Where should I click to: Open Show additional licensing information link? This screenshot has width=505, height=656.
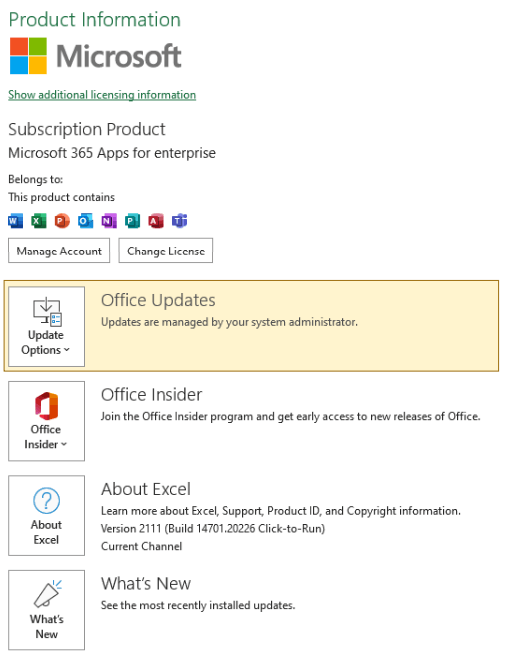pyautogui.click(x=102, y=95)
